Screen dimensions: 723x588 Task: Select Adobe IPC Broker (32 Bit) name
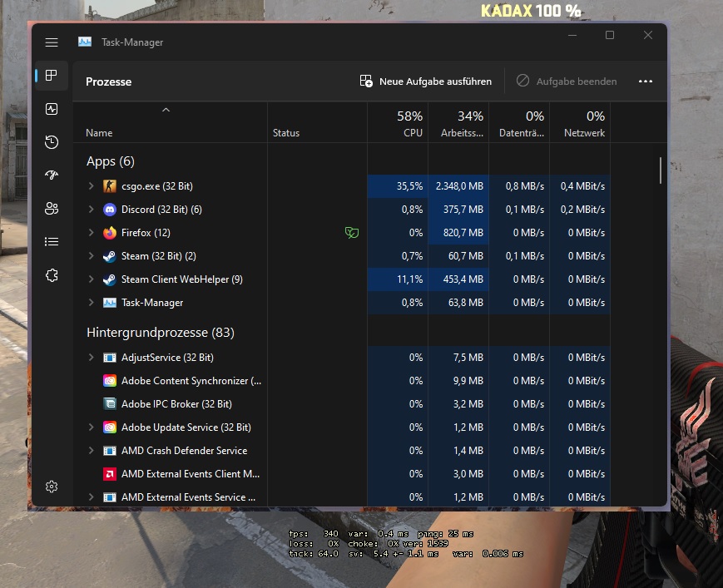tap(176, 404)
